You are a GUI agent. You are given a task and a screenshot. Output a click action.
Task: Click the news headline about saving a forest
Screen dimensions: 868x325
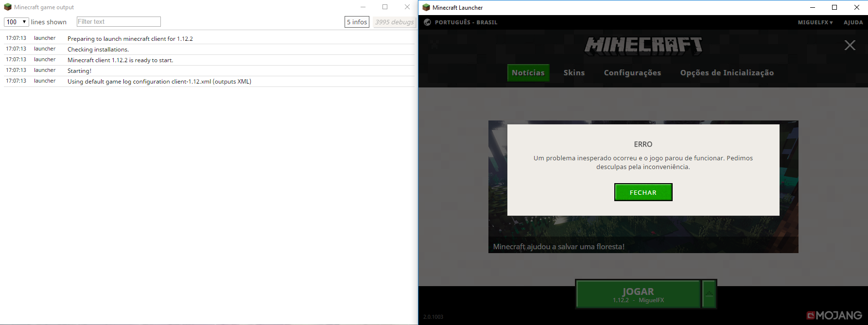[558, 247]
